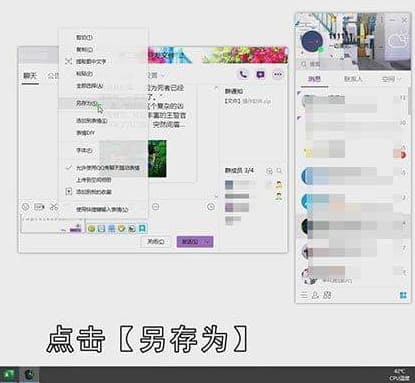Choose upload to space album menu item
Image resolution: width=415 pixels, height=383 pixels.
coord(103,180)
